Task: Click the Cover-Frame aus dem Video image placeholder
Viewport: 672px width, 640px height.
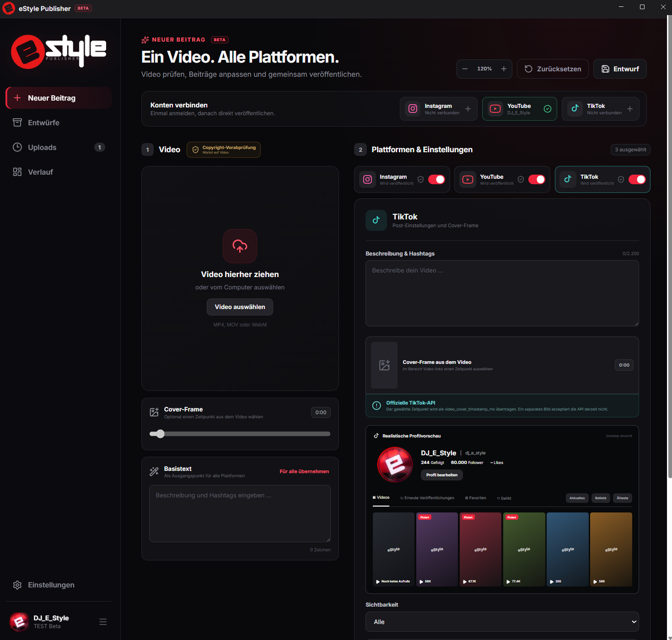Action: click(x=384, y=365)
